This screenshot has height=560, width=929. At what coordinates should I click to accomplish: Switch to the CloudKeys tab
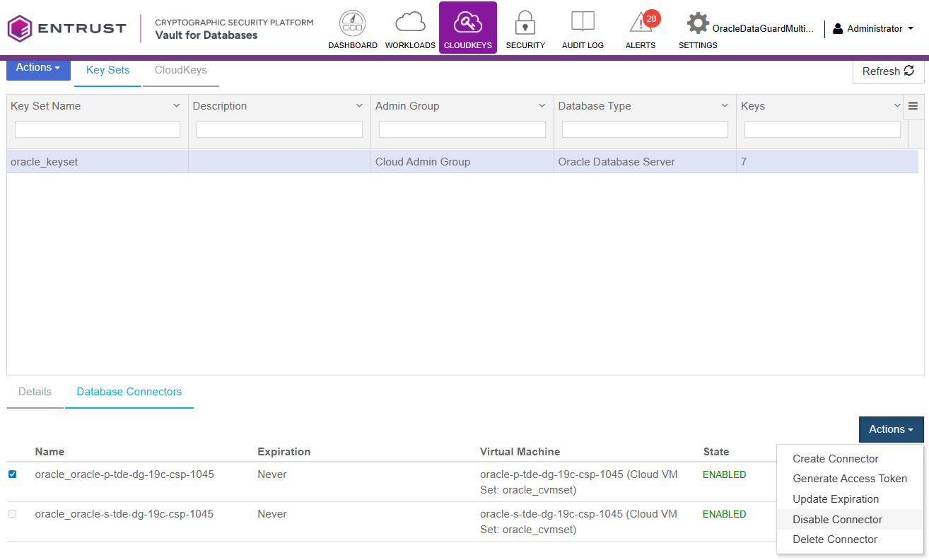(x=181, y=71)
